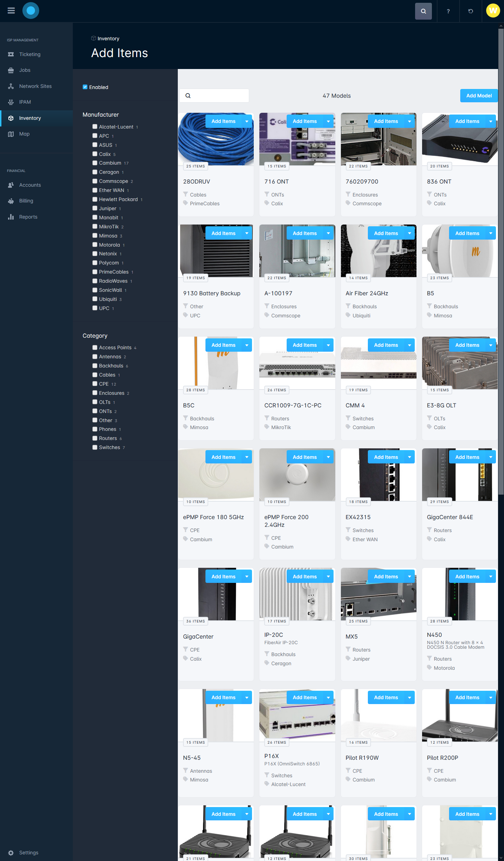Screen dimensions: 504x861
Task: Expand the Add Items dropdown arrow on Pilot R200P
Action: (491, 697)
